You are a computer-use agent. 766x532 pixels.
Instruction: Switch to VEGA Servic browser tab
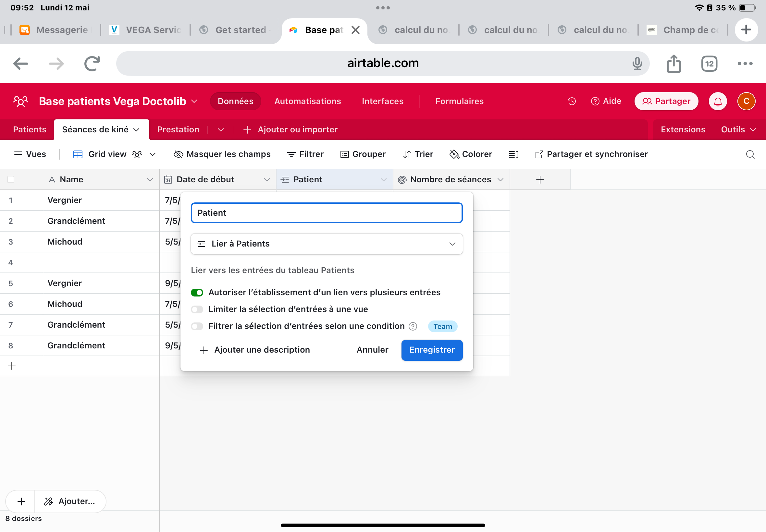tap(145, 30)
